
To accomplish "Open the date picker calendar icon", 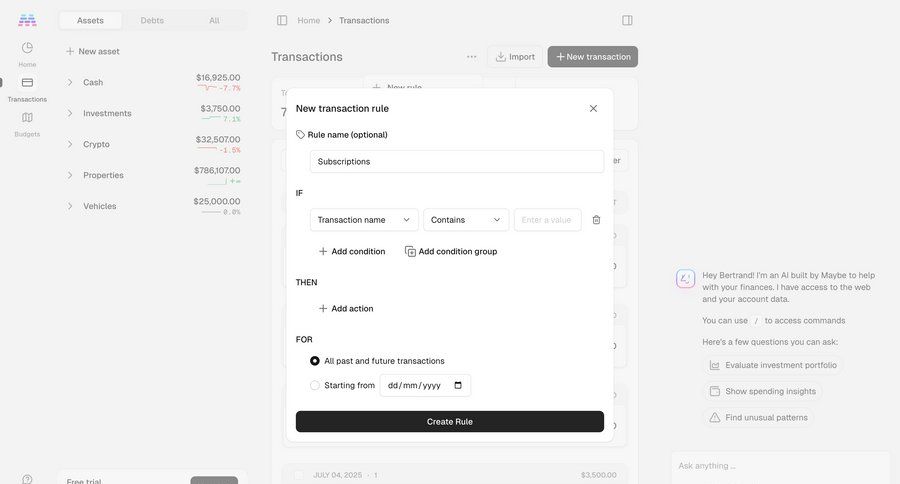I will click(x=458, y=385).
